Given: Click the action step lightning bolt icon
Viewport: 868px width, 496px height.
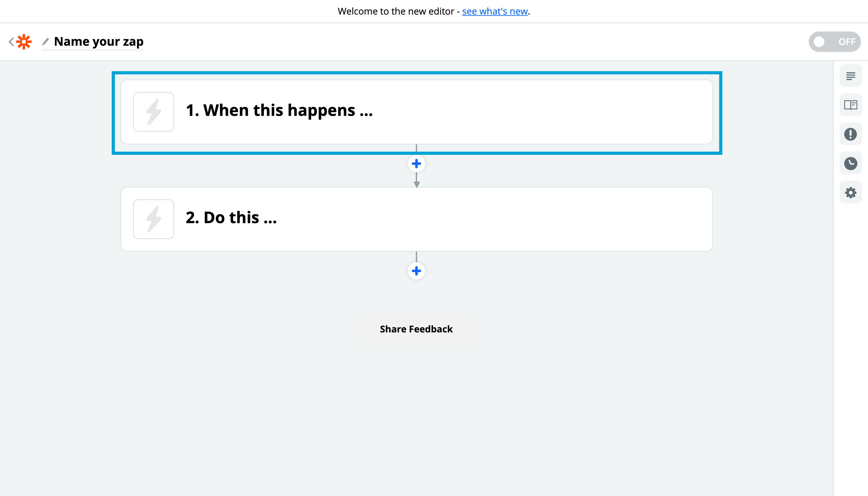Looking at the screenshot, I should point(154,219).
